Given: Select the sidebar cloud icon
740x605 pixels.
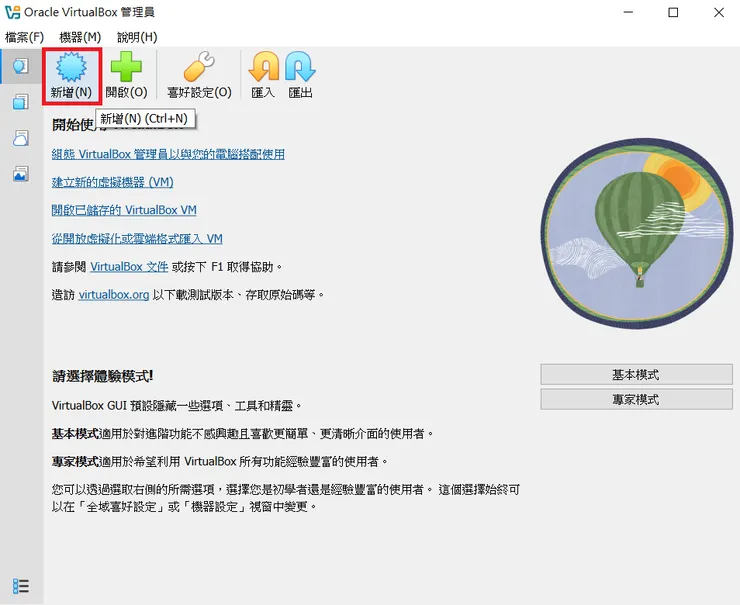Looking at the screenshot, I should click(x=20, y=138).
